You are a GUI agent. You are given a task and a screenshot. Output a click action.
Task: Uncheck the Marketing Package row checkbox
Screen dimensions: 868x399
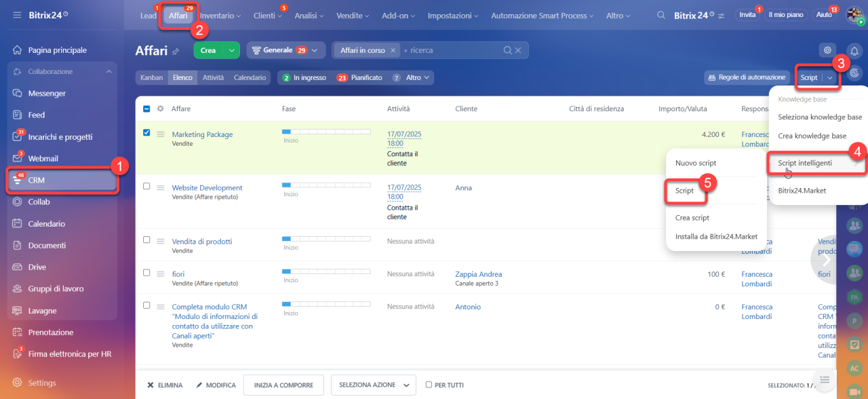pos(146,132)
